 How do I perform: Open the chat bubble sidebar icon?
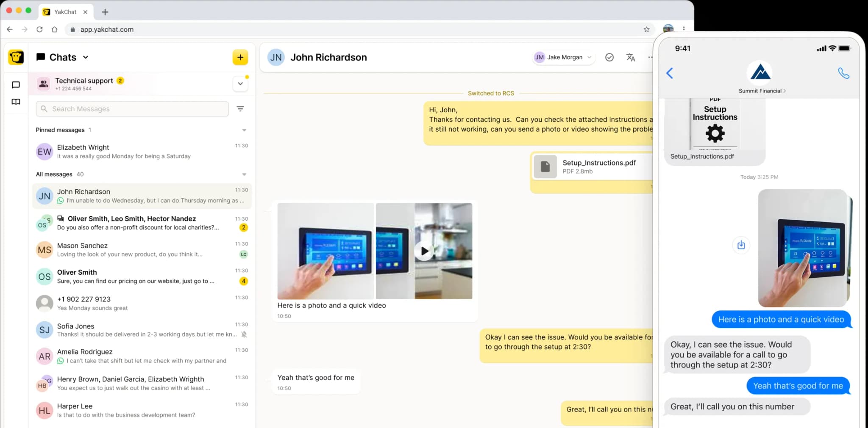pos(16,85)
